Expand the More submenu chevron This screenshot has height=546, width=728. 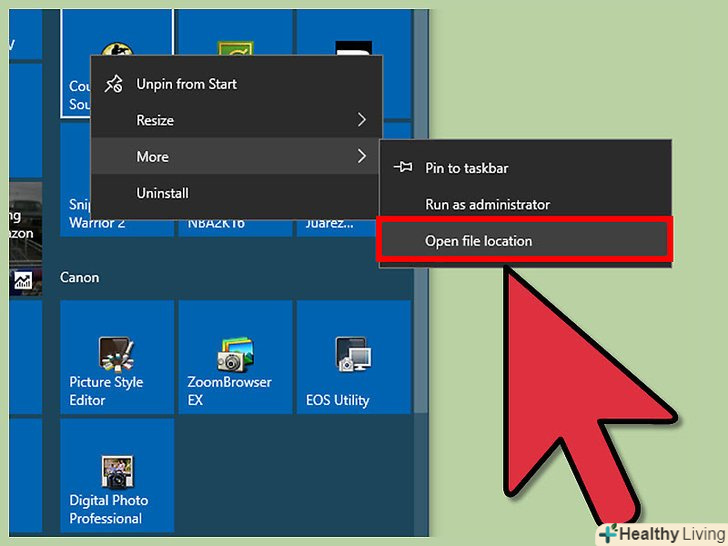(x=362, y=156)
